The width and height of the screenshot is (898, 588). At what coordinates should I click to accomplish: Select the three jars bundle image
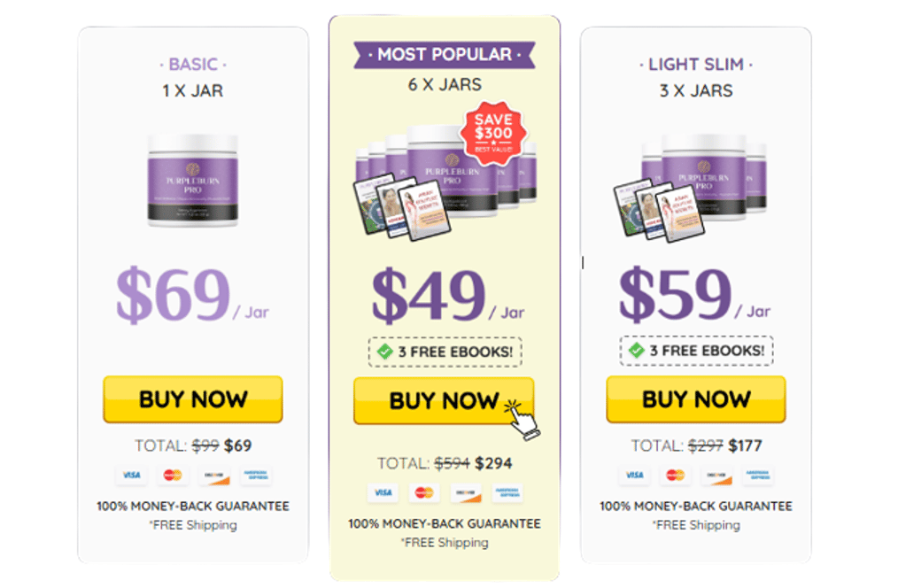point(690,188)
